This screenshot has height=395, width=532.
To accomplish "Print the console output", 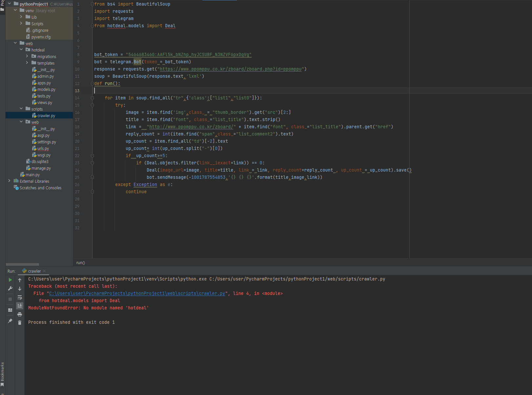I will [20, 314].
